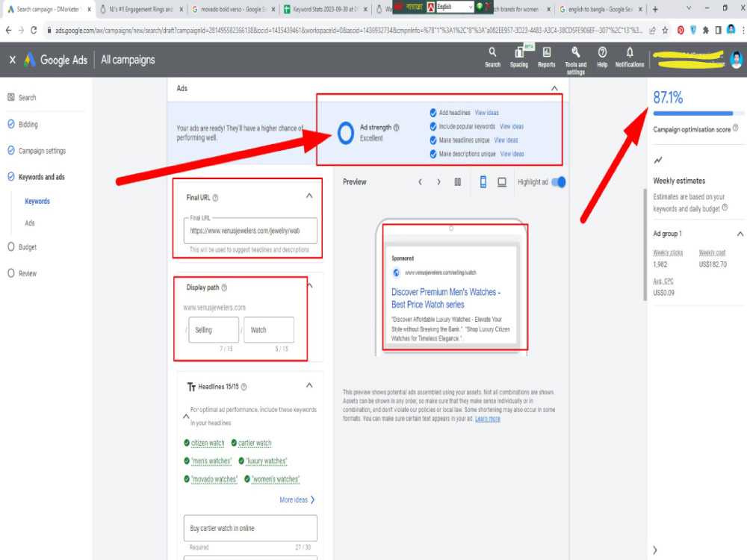This screenshot has height=560, width=747.
Task: Expand side panel with bottom chevron
Action: click(x=655, y=550)
